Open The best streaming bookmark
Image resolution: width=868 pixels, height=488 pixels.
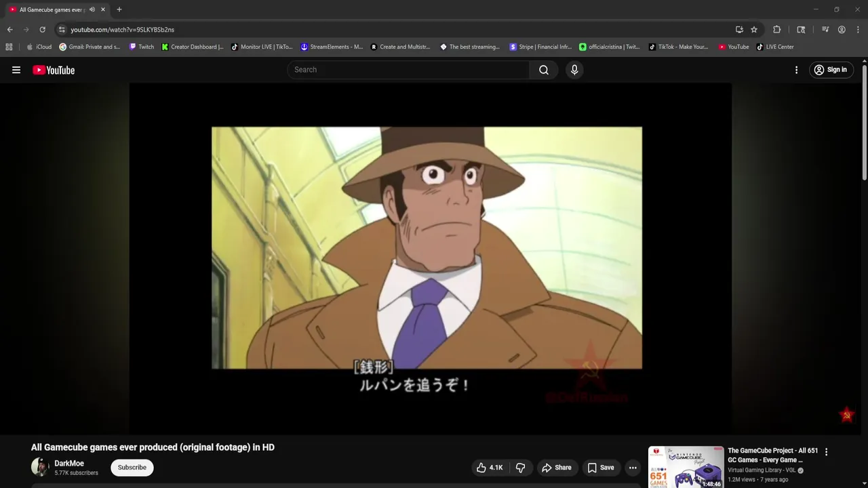click(470, 47)
